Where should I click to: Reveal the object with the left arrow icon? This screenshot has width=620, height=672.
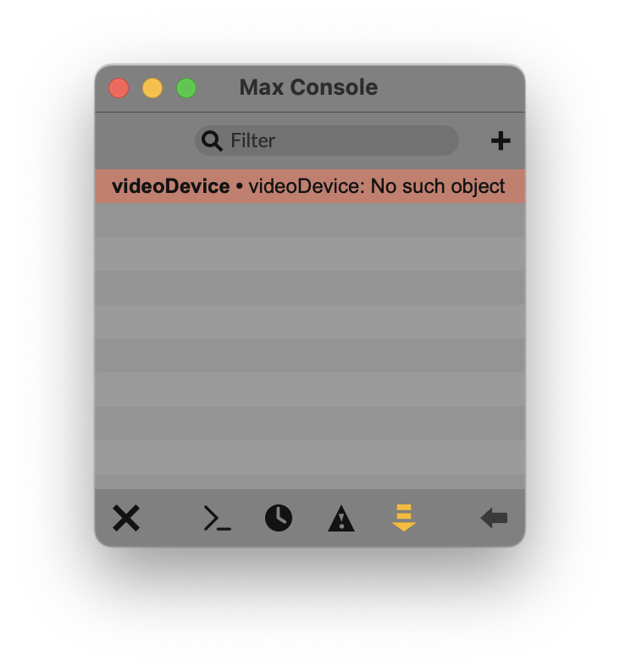tap(494, 518)
